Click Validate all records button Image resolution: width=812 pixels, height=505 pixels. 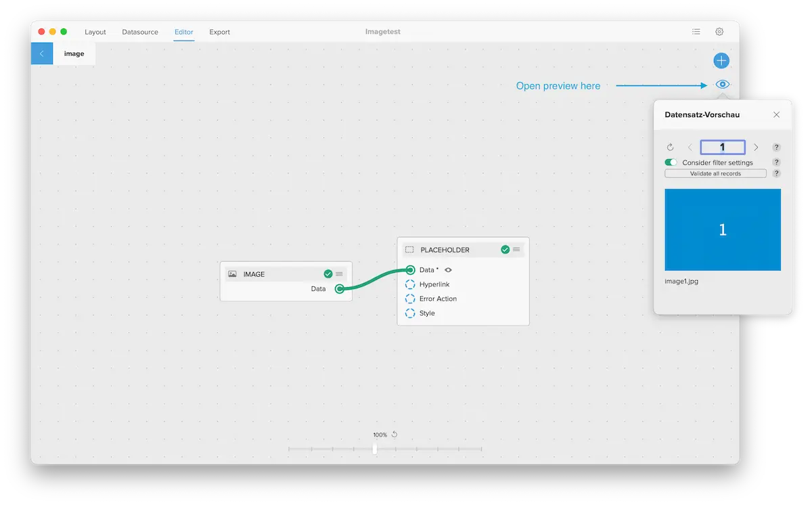[x=715, y=173]
